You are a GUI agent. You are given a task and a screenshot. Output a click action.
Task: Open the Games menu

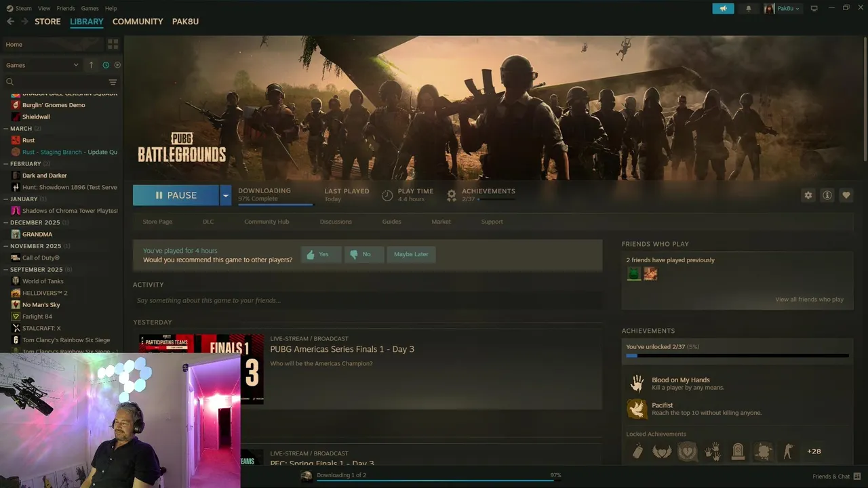click(x=90, y=8)
